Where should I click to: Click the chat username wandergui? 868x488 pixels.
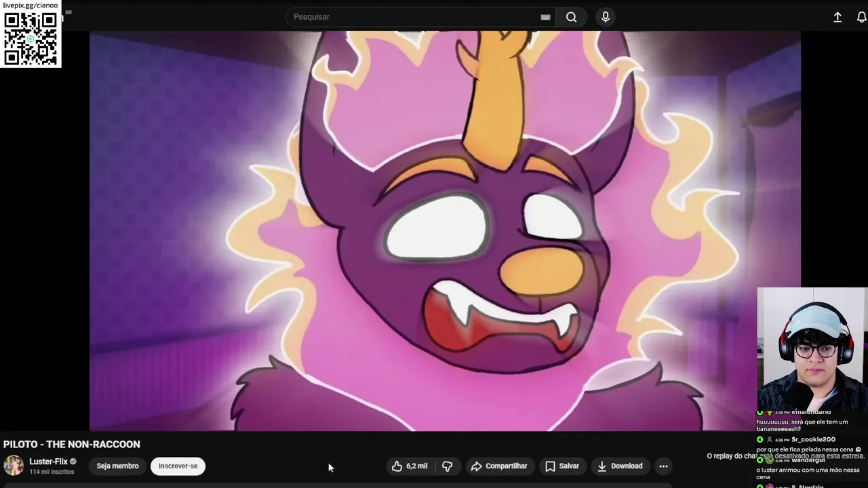[x=808, y=460]
